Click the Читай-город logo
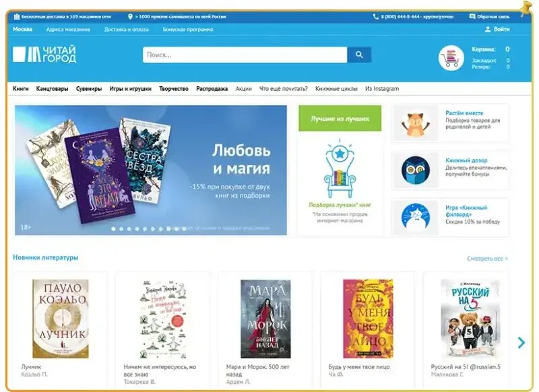This screenshot has height=392, width=539. coord(44,55)
